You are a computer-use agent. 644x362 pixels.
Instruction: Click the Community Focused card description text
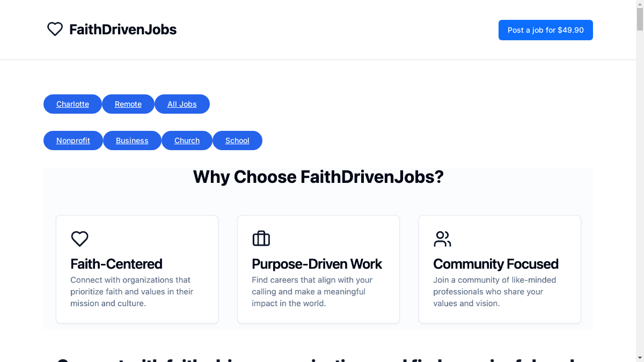[494, 292]
